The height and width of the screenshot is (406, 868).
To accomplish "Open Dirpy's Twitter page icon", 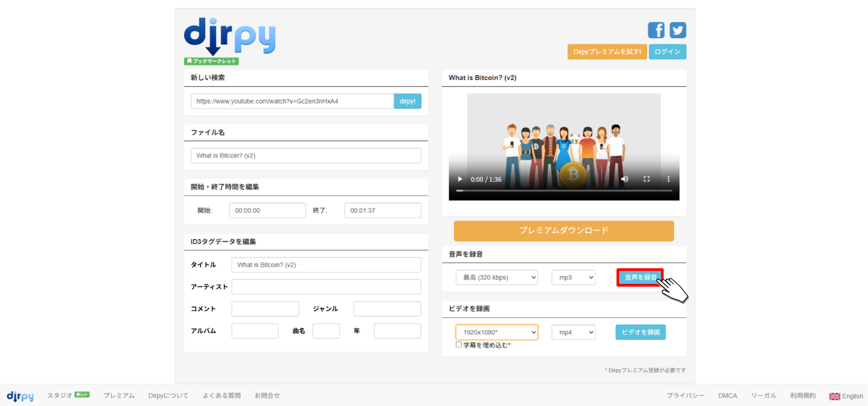I will point(678,30).
